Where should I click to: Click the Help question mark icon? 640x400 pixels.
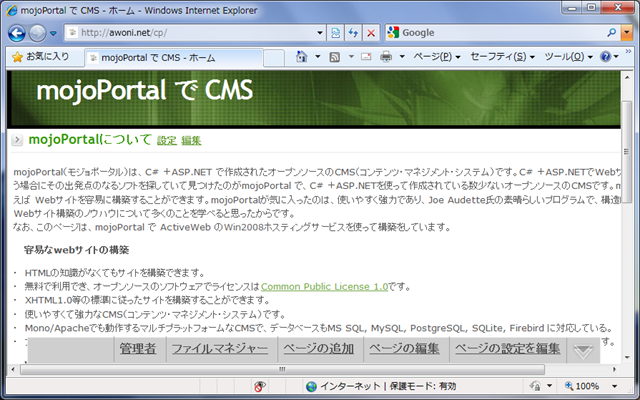point(606,57)
